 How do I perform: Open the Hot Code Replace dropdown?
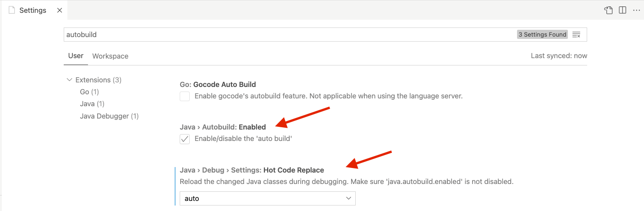[267, 199]
